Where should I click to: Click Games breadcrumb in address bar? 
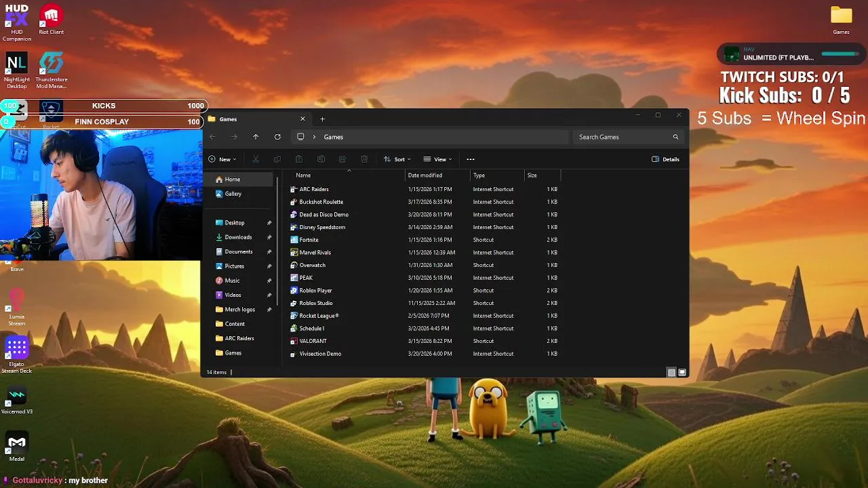[x=333, y=137]
